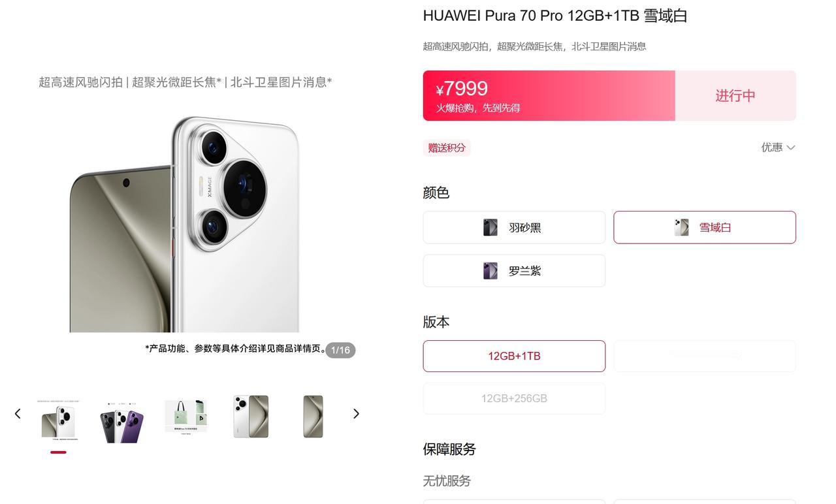Choose the 12GB+1TB version option
Image resolution: width=836 pixels, height=504 pixels.
click(x=514, y=356)
